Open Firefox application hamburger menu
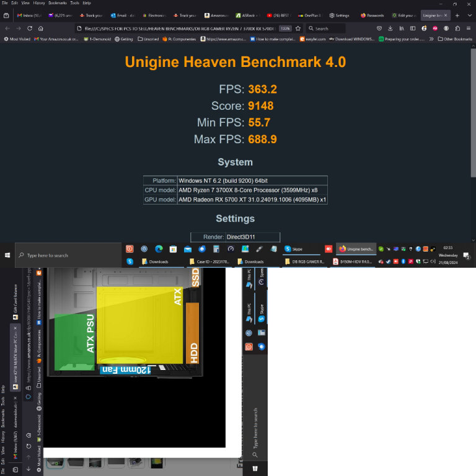 click(x=469, y=29)
